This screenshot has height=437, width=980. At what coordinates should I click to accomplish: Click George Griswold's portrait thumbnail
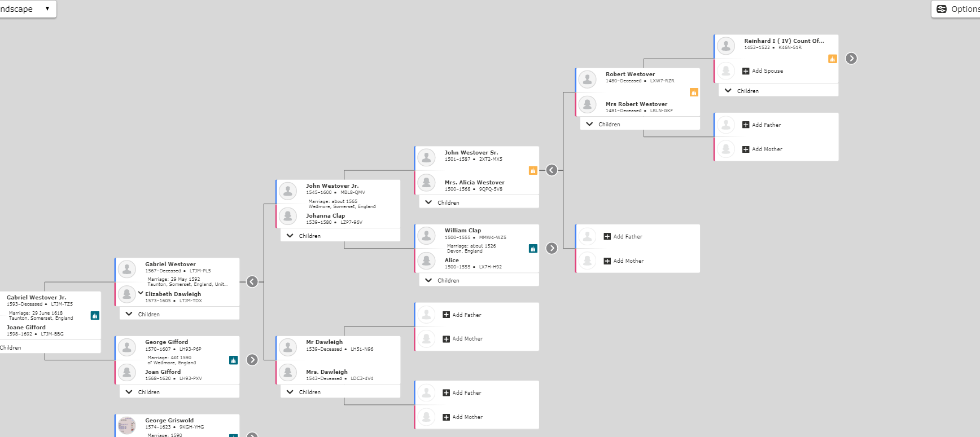click(x=126, y=425)
